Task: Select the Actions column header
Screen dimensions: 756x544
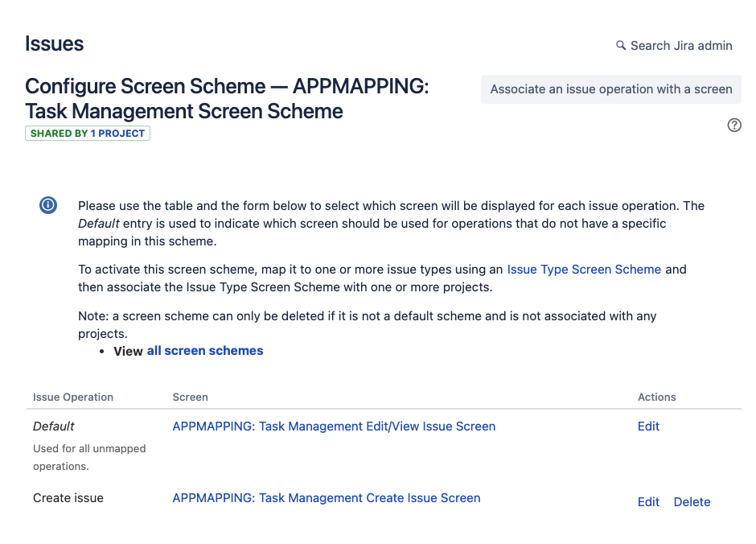Action: pyautogui.click(x=656, y=397)
